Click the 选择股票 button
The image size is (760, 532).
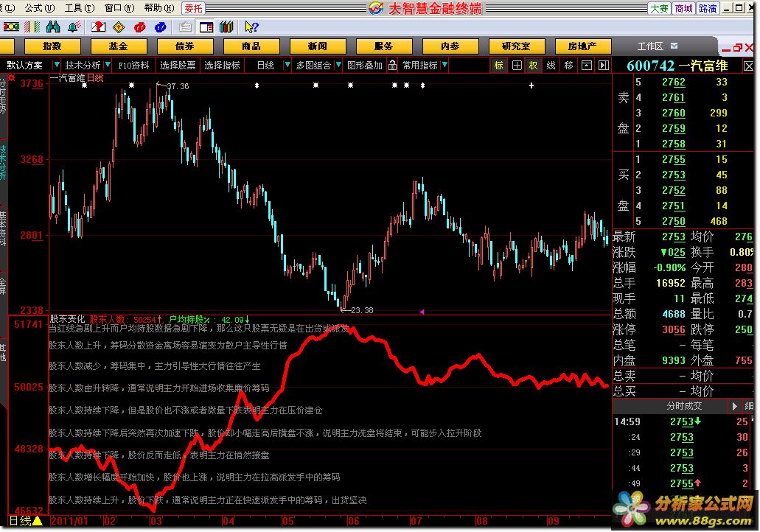[x=178, y=65]
